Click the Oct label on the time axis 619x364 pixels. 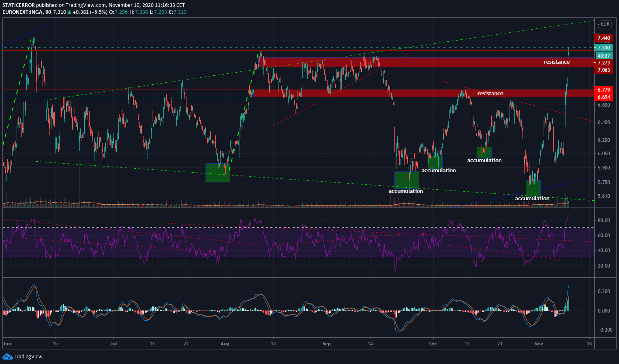click(433, 344)
